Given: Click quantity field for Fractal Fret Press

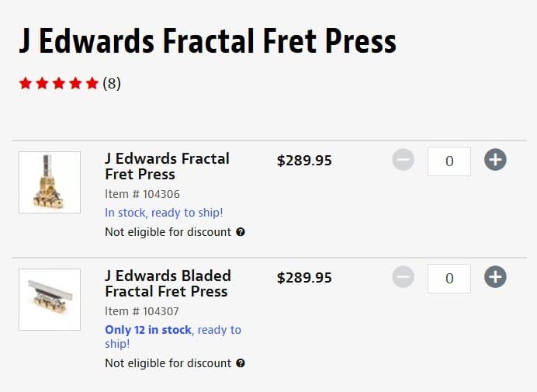Looking at the screenshot, I should coord(449,161).
